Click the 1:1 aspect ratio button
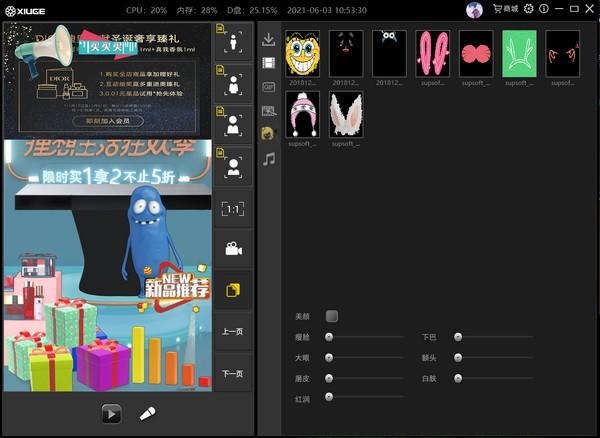This screenshot has width=600, height=438. [233, 209]
